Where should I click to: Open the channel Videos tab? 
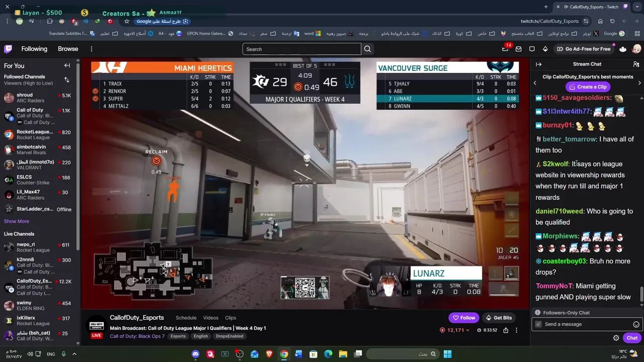click(211, 318)
